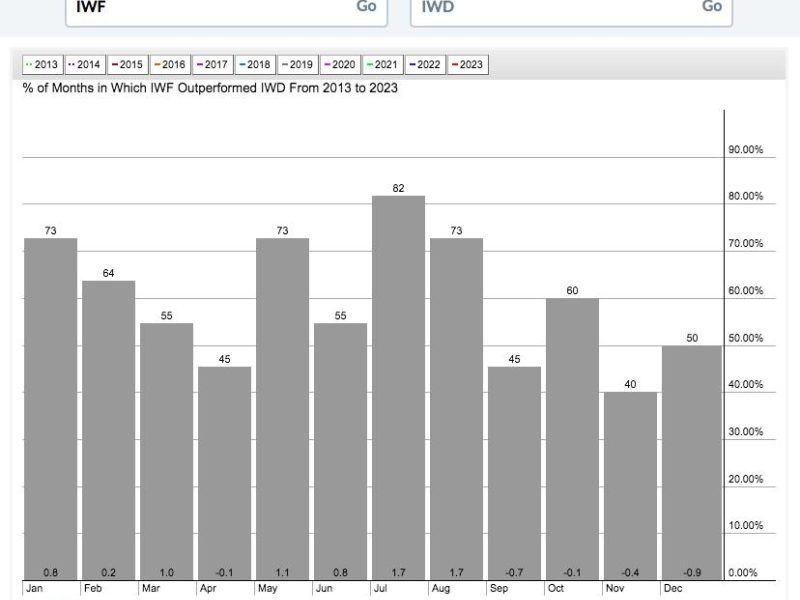This screenshot has height=600, width=800.
Task: Toggle the 2022 year series
Action: tap(426, 65)
